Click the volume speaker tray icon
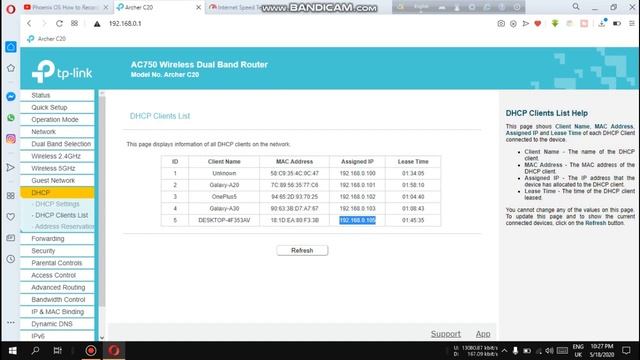Image resolution: width=640 pixels, height=360 pixels. (x=549, y=351)
